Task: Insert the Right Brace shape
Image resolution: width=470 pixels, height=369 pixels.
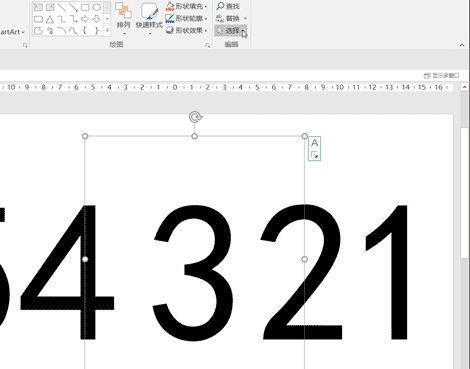Action: [x=97, y=31]
